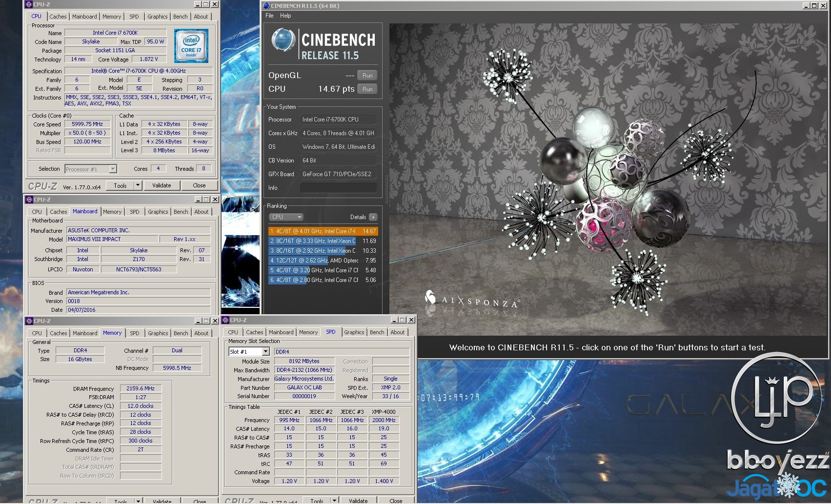Select CPU tab in Mainboard CPU-Z window

tap(37, 212)
